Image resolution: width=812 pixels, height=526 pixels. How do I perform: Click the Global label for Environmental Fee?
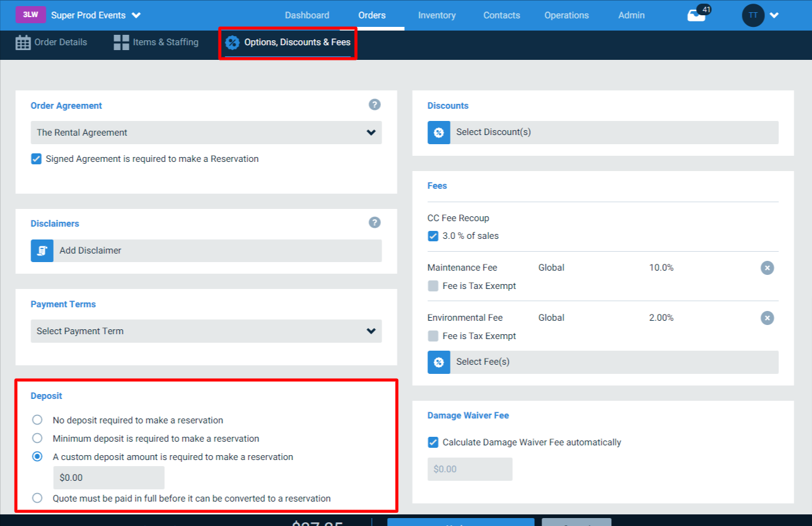551,318
